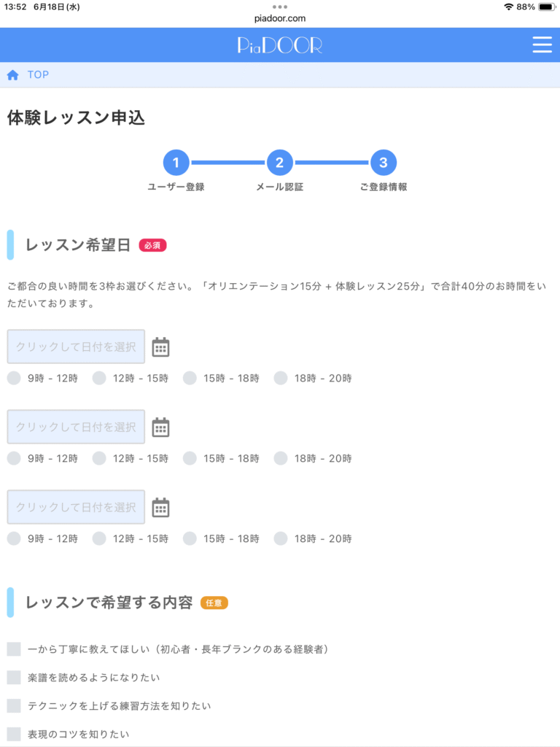
Task: Open calendar icon for second lesson date
Action: tap(160, 427)
